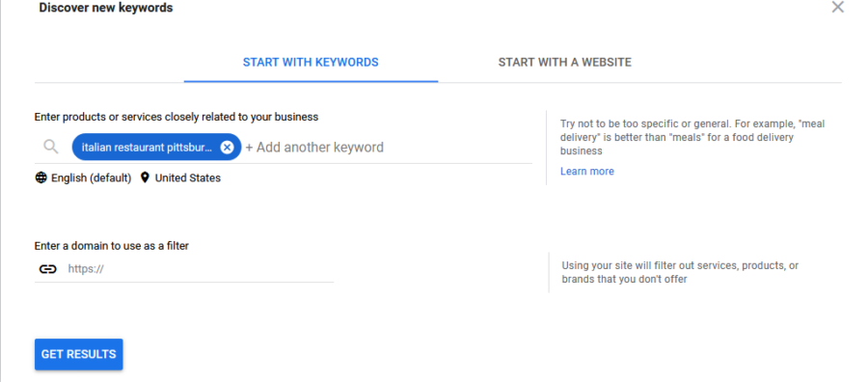Viewport: 868px width, 382px height.
Task: Remove the italian restaurant pittsburgh keyword chip
Action: pyautogui.click(x=227, y=148)
